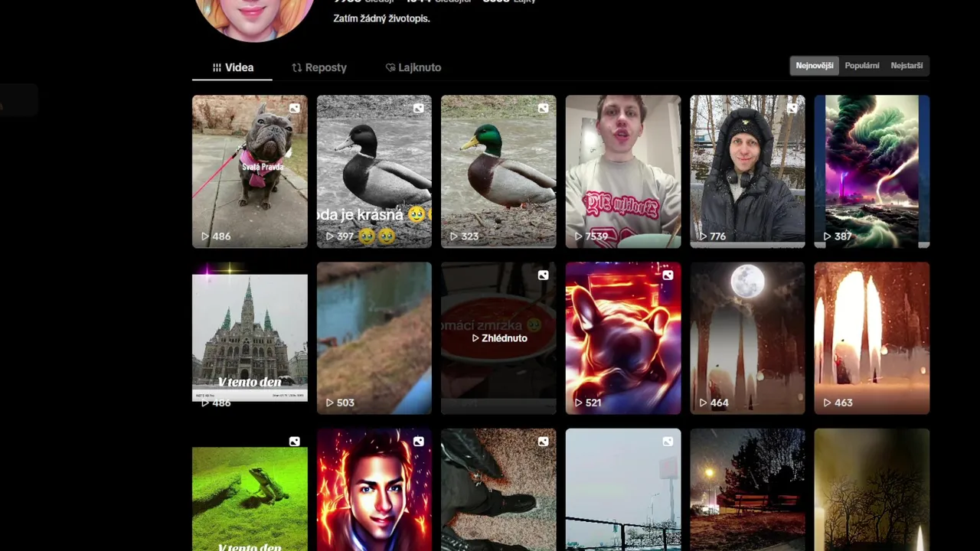This screenshot has height=551, width=980.
Task: Click 'Zhlédnuto' label on soup thumbnail
Action: pos(505,338)
